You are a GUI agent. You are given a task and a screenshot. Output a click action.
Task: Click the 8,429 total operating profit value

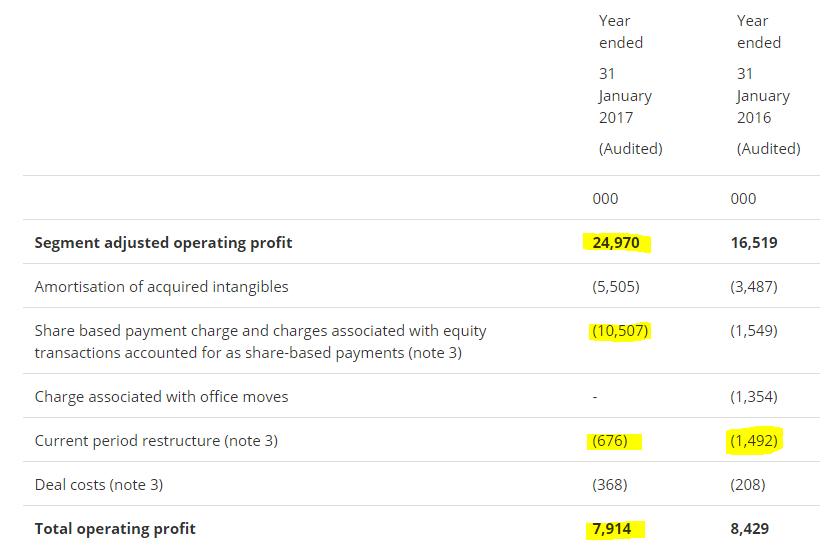(x=749, y=528)
